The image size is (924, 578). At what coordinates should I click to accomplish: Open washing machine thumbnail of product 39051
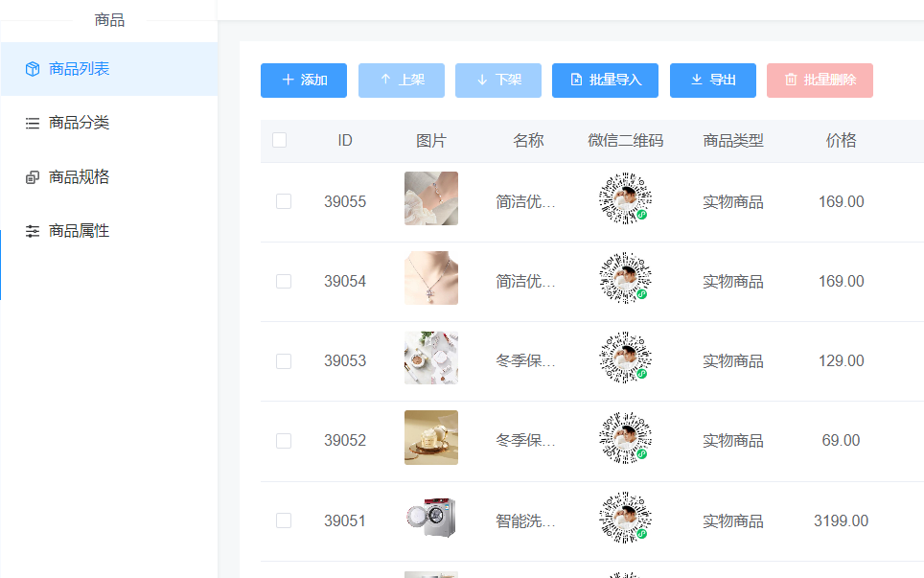point(431,518)
